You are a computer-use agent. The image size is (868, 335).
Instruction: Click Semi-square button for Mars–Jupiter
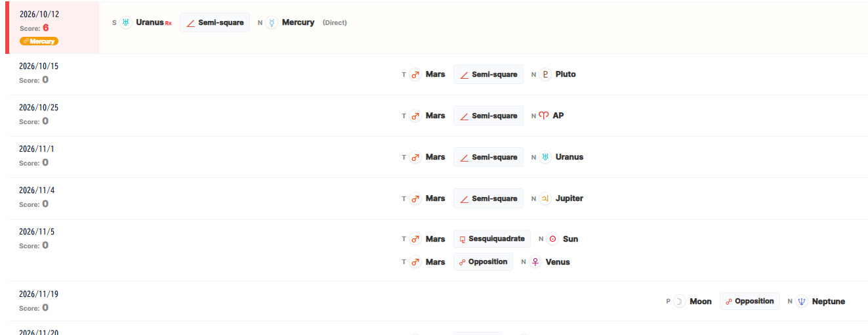click(x=488, y=198)
